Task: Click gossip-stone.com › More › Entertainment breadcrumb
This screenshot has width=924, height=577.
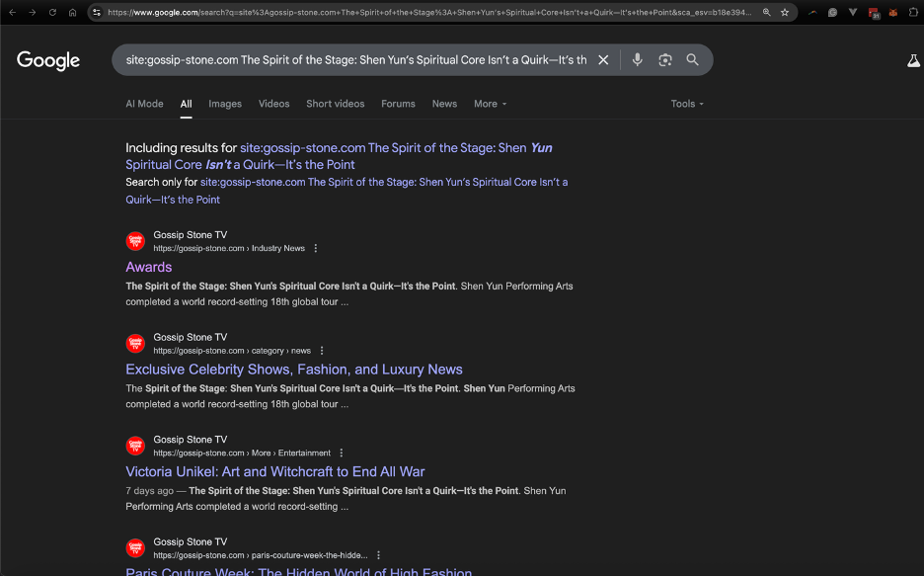Action: [x=242, y=453]
